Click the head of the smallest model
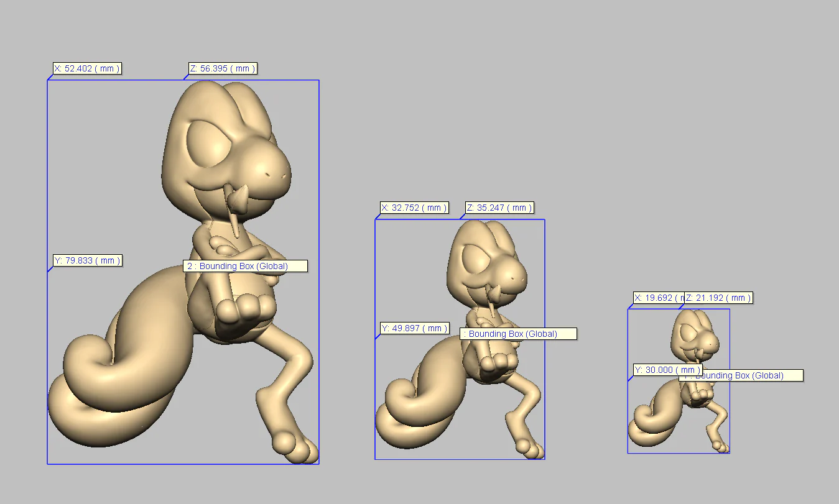The width and height of the screenshot is (839, 504). coord(695,334)
